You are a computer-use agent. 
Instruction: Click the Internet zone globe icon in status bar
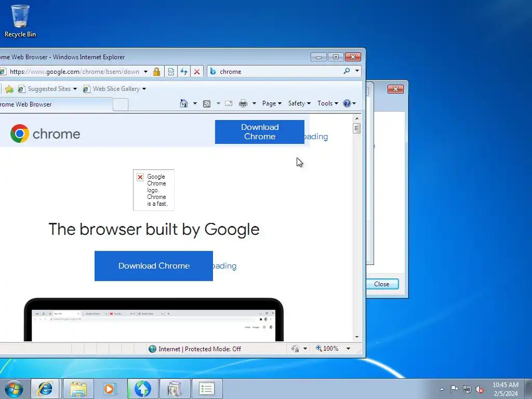coord(152,349)
